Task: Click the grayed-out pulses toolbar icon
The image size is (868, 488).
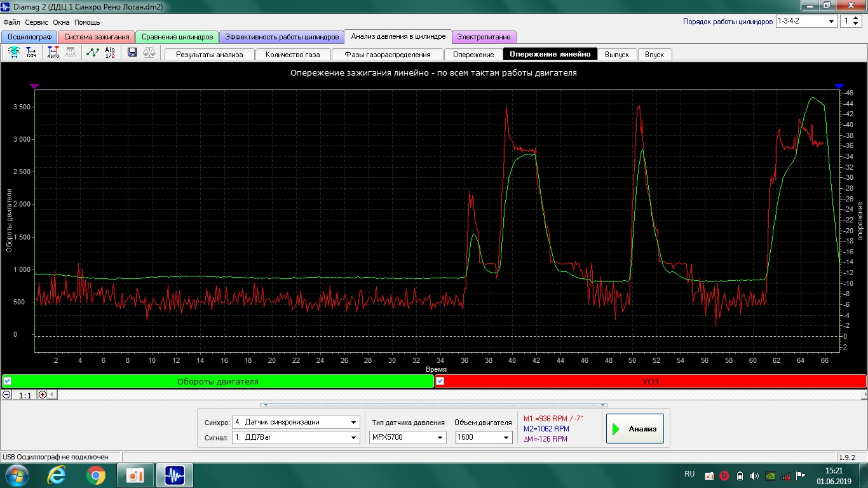Action: point(71,53)
